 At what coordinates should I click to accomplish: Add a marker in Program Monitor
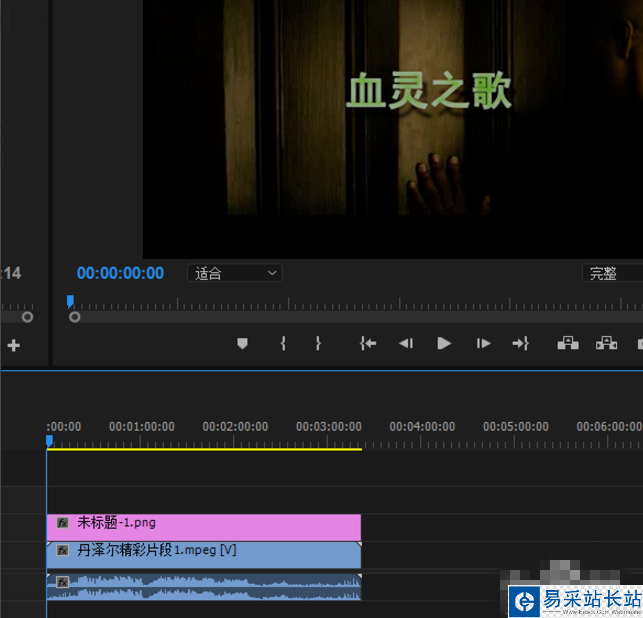click(242, 343)
